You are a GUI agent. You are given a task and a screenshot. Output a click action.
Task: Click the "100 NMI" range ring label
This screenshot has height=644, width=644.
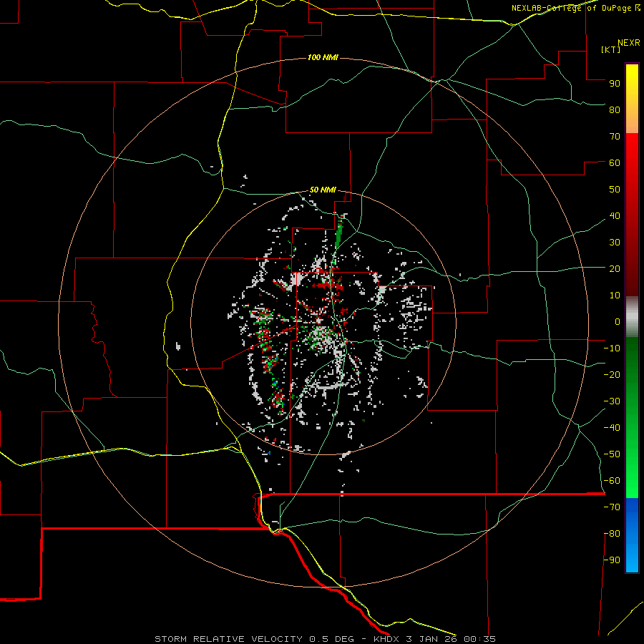click(323, 57)
